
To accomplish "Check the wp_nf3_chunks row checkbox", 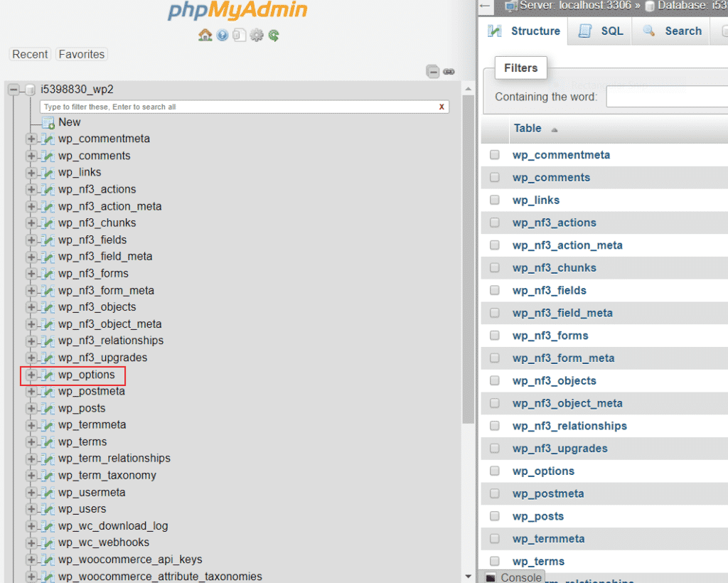I will coord(495,267).
